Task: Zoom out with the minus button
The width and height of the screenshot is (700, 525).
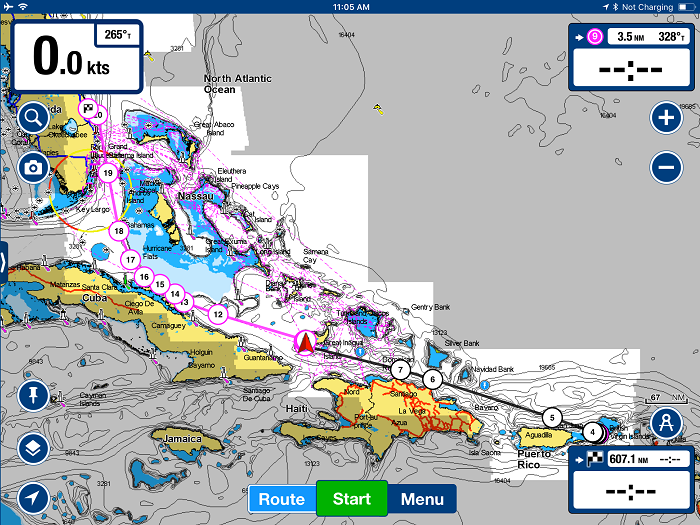Action: [x=666, y=167]
